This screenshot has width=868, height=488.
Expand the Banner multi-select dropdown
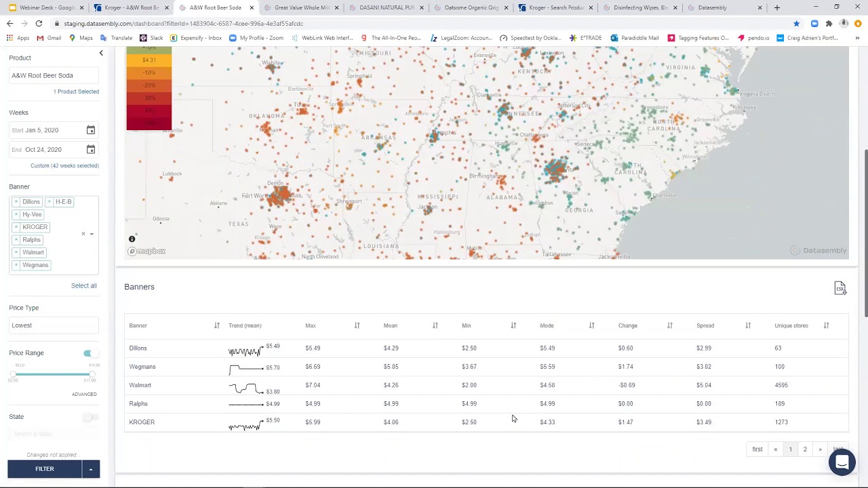(x=92, y=234)
